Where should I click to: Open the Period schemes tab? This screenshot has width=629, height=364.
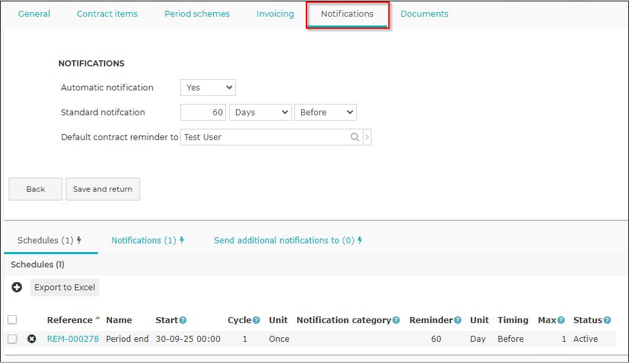(197, 14)
